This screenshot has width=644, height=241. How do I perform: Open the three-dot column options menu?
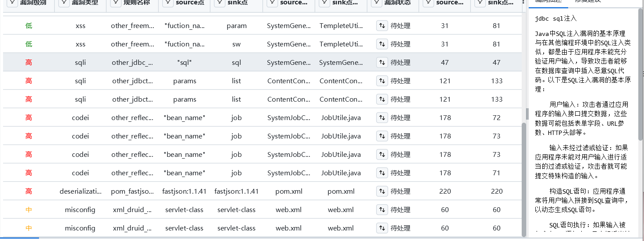click(x=523, y=3)
